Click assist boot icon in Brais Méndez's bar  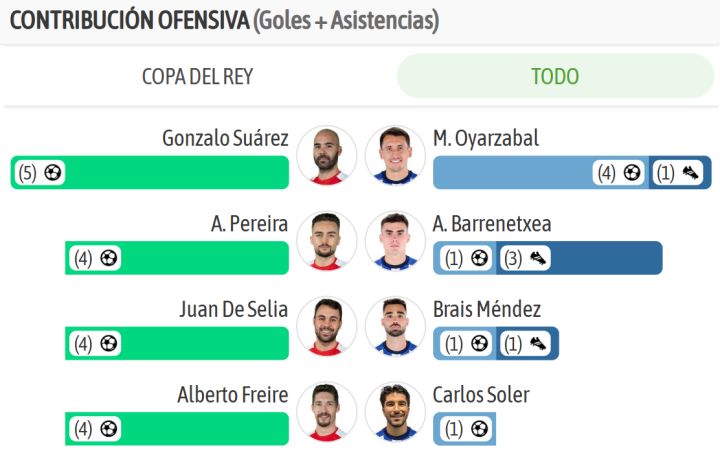[x=537, y=343]
